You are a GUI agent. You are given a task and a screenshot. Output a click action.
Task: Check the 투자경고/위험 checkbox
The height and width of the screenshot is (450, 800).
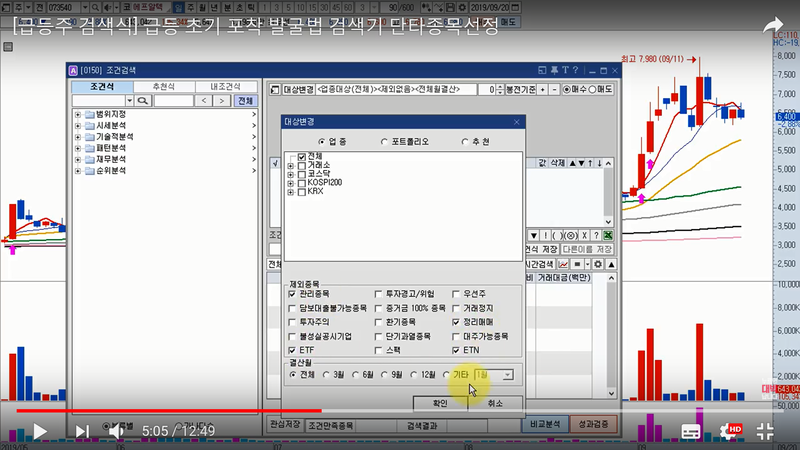click(379, 294)
